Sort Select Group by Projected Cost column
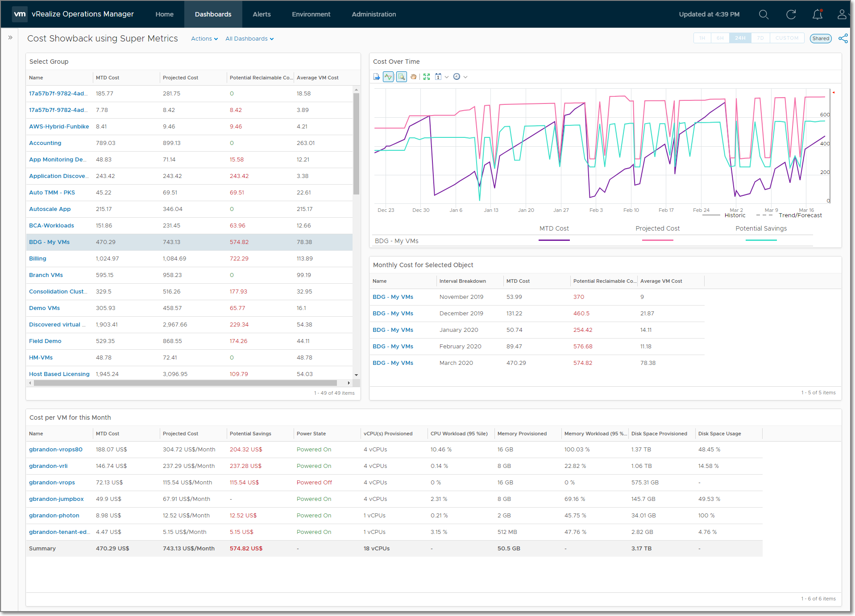Viewport: 855px width, 616px height. 180,78
